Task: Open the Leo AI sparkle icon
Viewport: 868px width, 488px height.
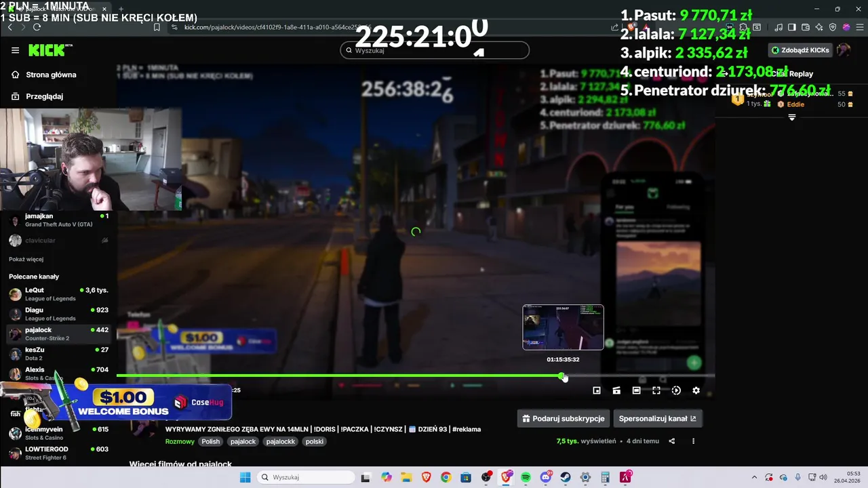Action: tap(819, 27)
